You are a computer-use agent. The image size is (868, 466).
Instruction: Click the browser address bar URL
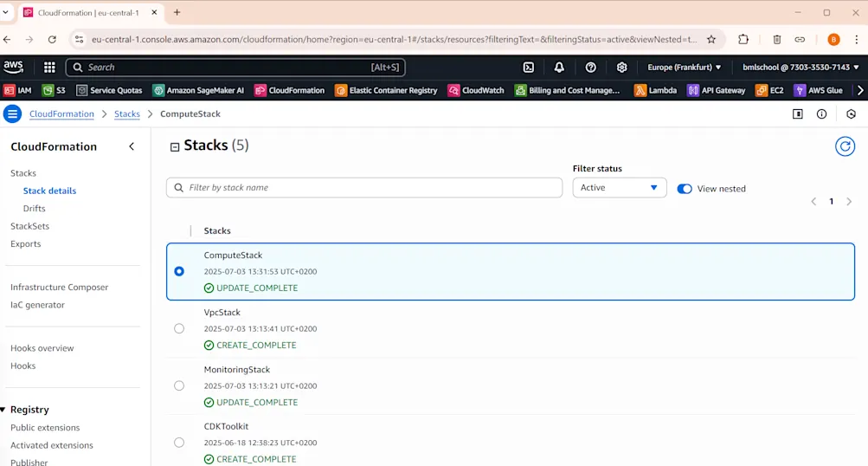coord(394,39)
